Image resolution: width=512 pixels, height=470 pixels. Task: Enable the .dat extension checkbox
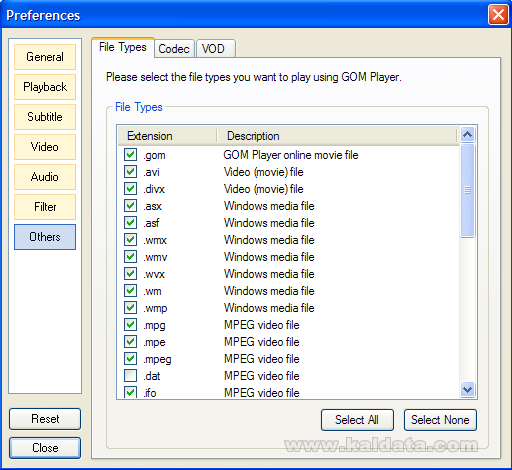tap(130, 376)
